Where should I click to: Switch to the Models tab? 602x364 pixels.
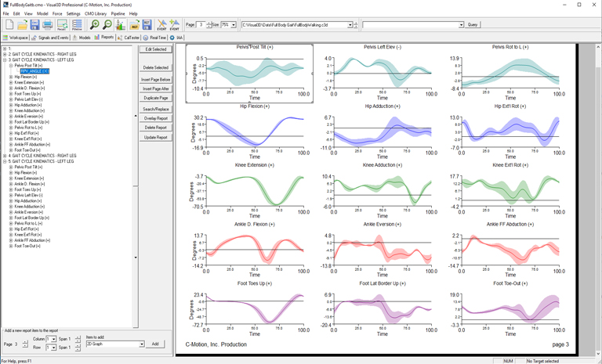[82, 38]
